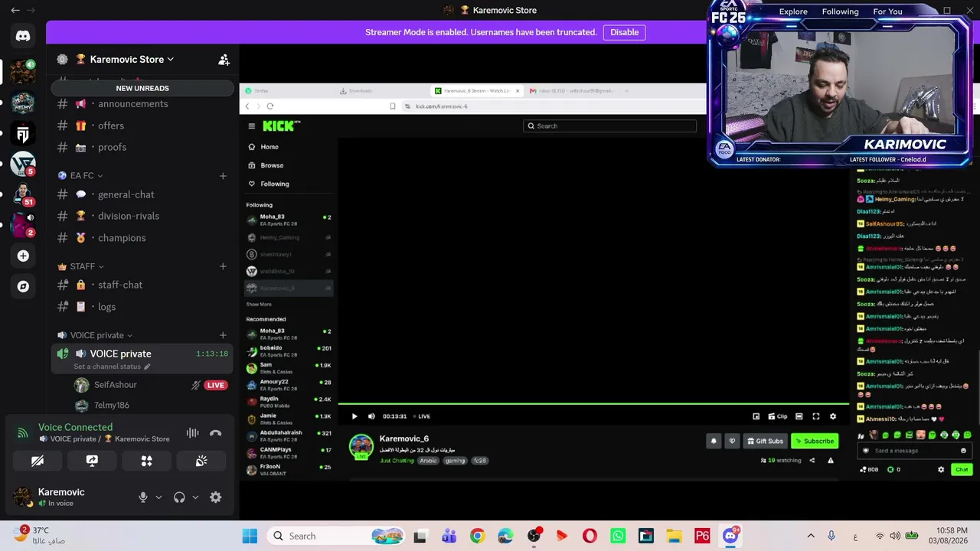
Task: Click the Kick chat message input
Action: pyautogui.click(x=914, y=451)
